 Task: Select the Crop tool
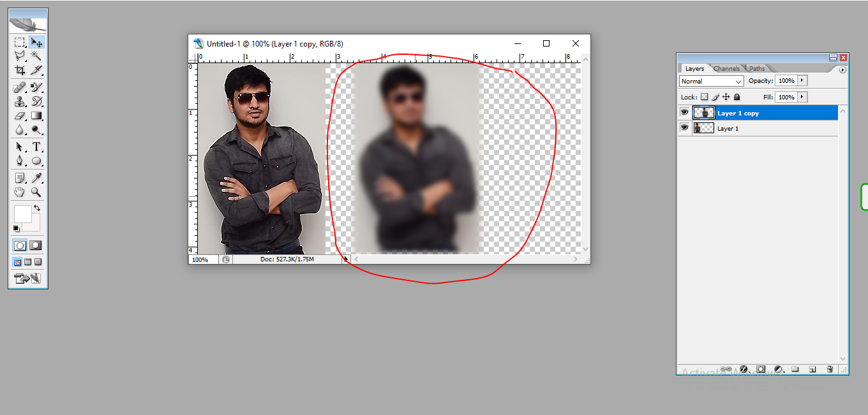[x=20, y=70]
